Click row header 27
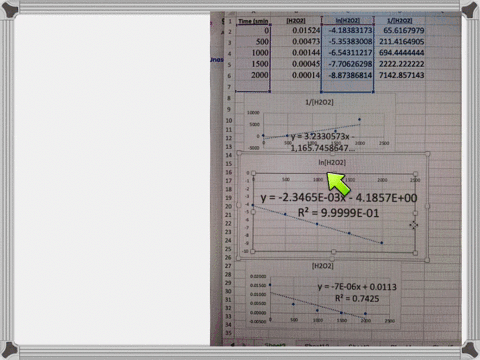This screenshot has height=360, width=480. [x=228, y=266]
